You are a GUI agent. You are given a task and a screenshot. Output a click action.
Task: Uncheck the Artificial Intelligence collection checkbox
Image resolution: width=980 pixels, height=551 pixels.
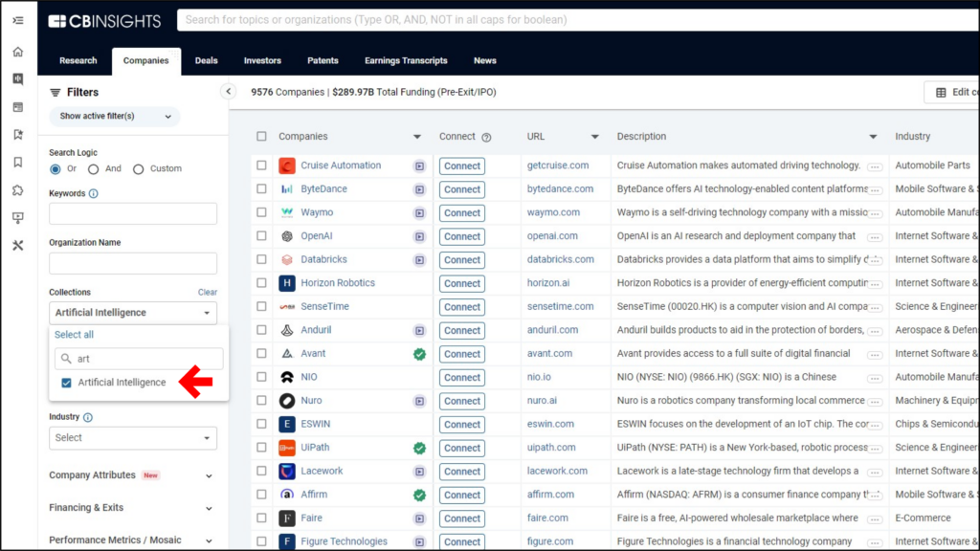click(x=66, y=383)
